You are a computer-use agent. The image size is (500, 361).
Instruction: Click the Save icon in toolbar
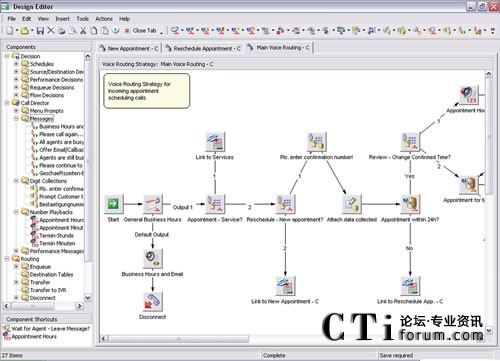tap(40, 31)
